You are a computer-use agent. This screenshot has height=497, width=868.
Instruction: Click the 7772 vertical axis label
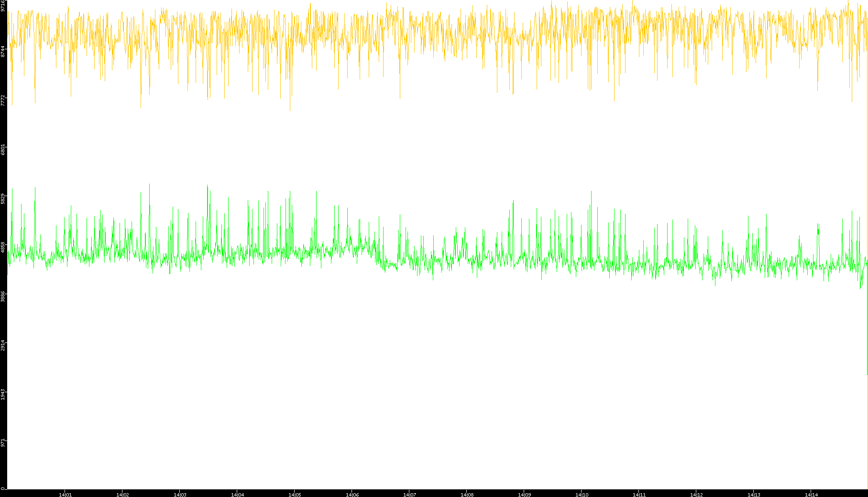tap(3, 100)
